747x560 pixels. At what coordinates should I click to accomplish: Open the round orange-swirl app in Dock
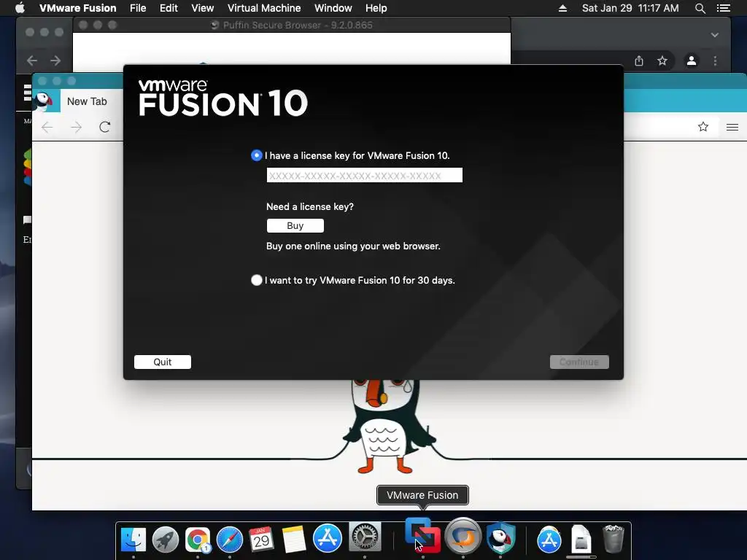(x=463, y=536)
